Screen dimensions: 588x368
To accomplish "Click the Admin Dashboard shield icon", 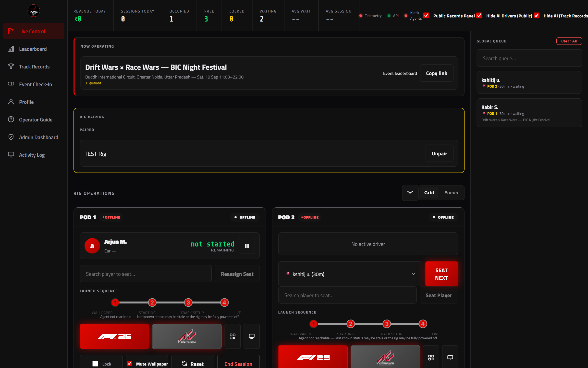I will coord(11,137).
